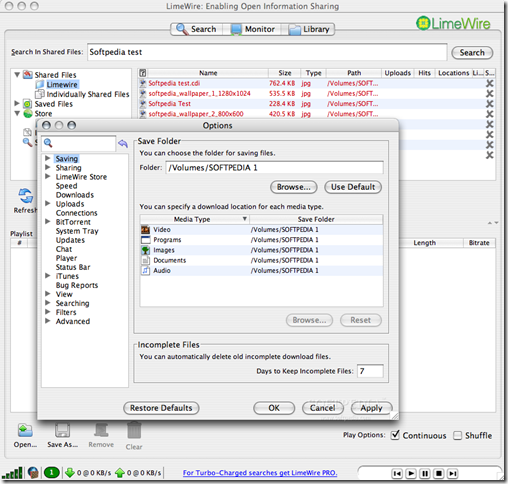The height and width of the screenshot is (484, 508).
Task: Click the Audio media type icon
Action: 145,270
